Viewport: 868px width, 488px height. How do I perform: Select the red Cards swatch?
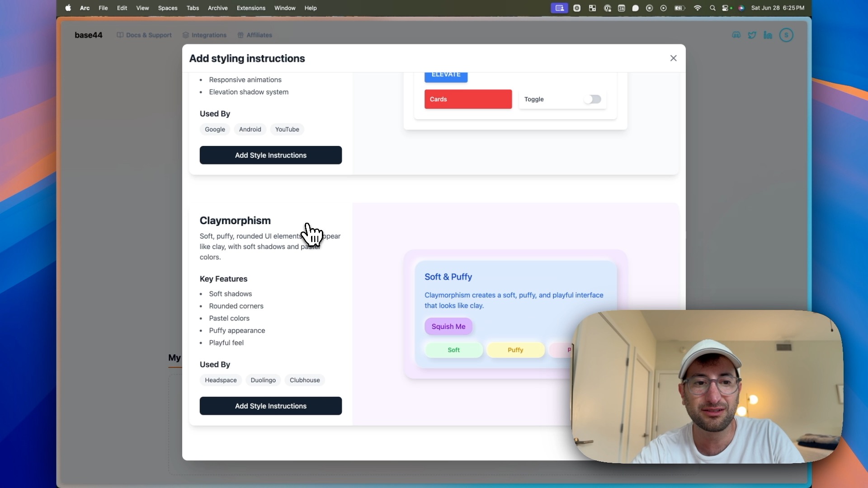coord(468,99)
